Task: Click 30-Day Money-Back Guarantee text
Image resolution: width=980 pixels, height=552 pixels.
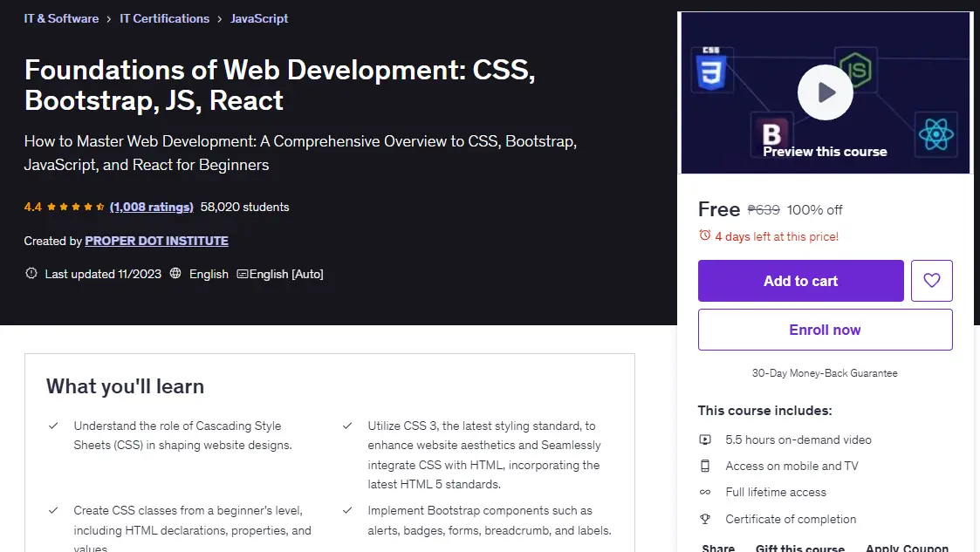Action: 825,372
